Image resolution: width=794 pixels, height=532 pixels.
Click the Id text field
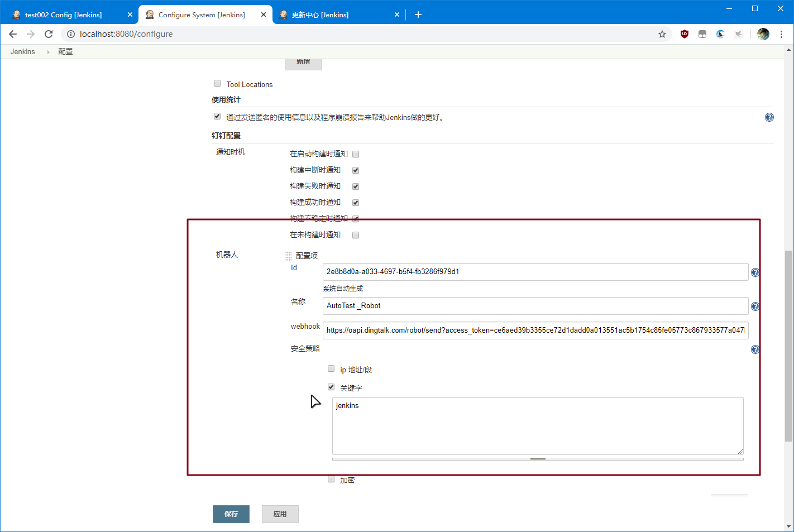tap(535, 272)
